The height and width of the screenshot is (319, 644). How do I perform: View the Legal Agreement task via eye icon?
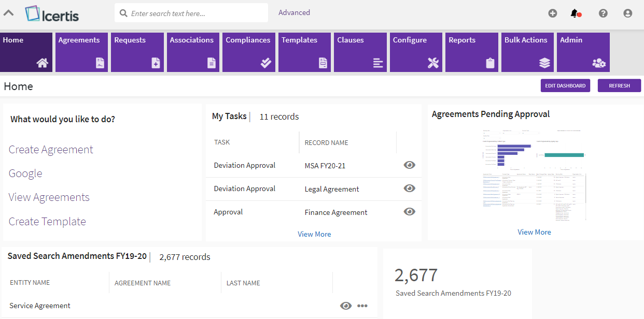410,189
